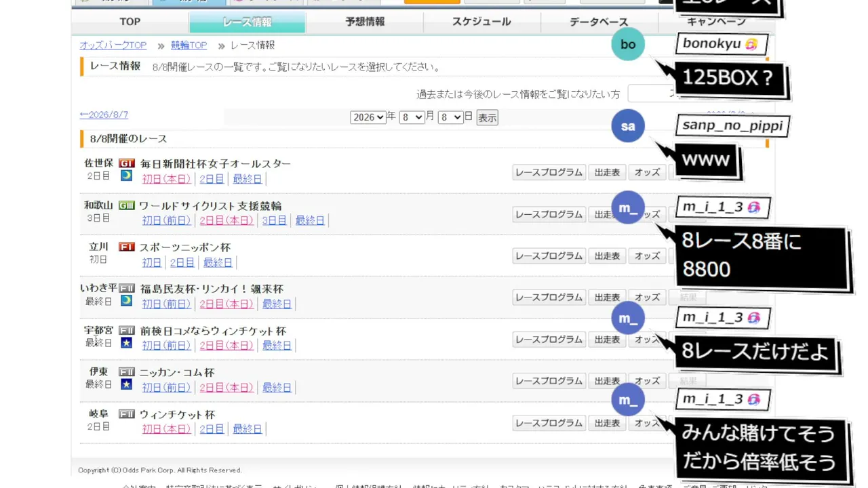
Task: Click race title ワールドサイクリスト支援競輪
Action: click(210, 205)
